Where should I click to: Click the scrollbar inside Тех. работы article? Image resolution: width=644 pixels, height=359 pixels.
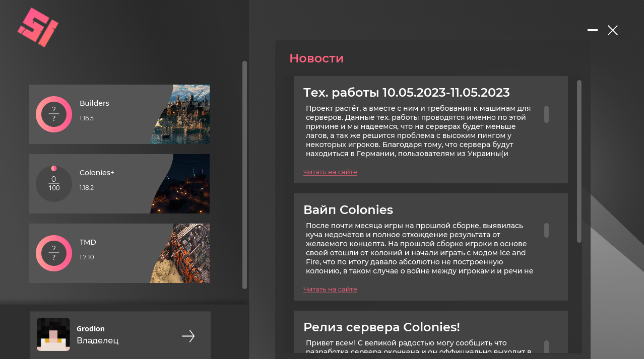[x=547, y=114]
